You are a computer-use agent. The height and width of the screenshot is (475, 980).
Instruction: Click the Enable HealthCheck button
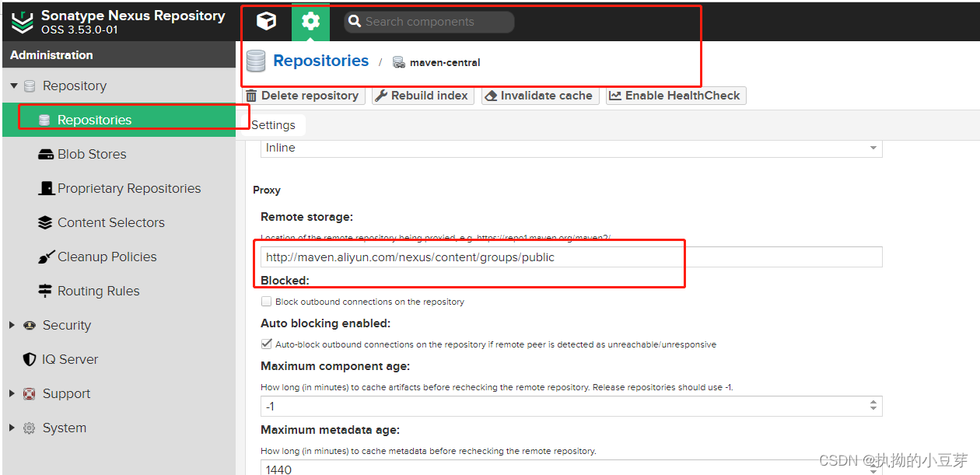[676, 96]
